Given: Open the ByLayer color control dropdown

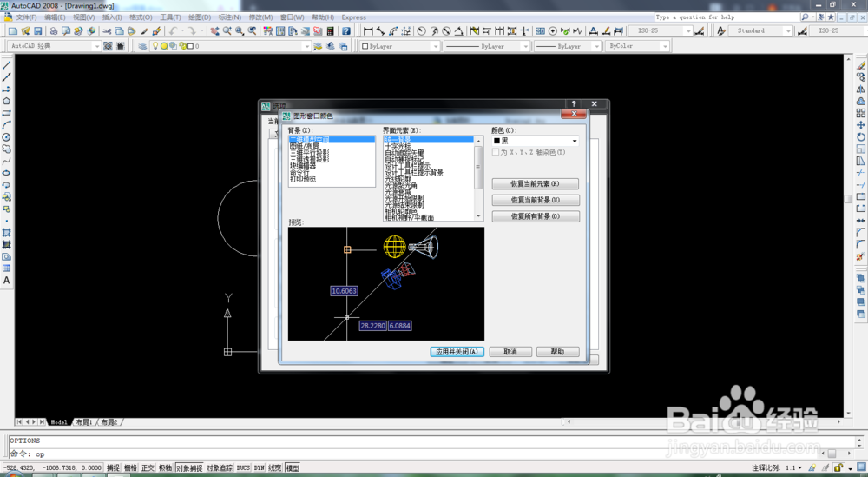Looking at the screenshot, I should tap(399, 46).
